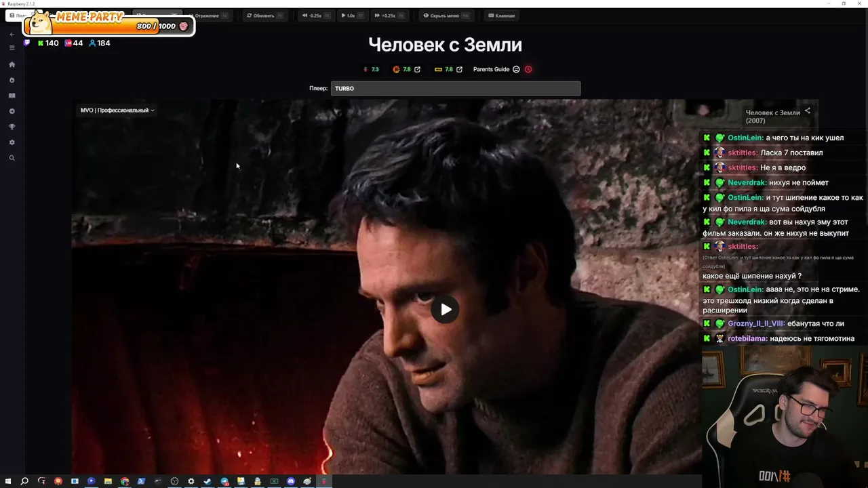The width and height of the screenshot is (868, 488).
Task: Open external link next to yellow 7.8 rating
Action: coord(459,69)
